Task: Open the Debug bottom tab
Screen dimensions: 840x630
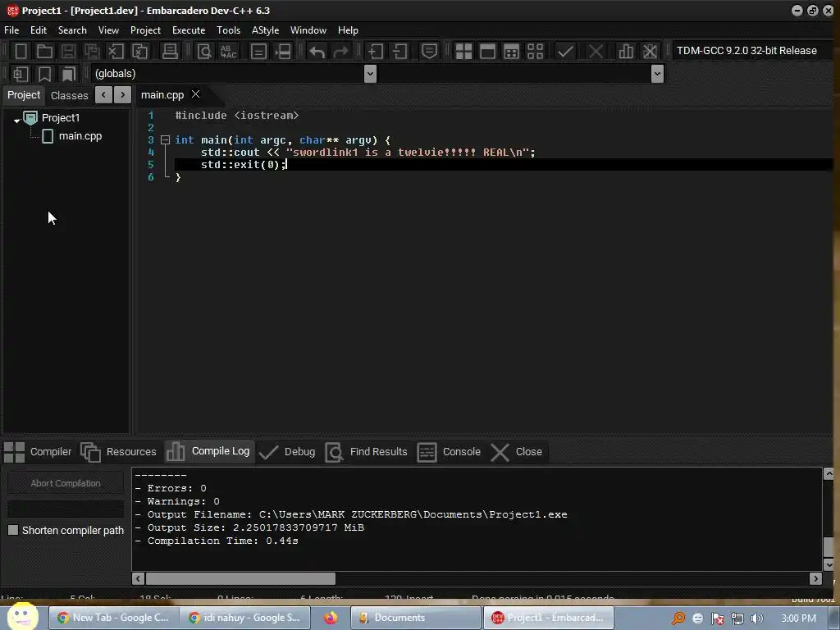Action: (x=287, y=452)
